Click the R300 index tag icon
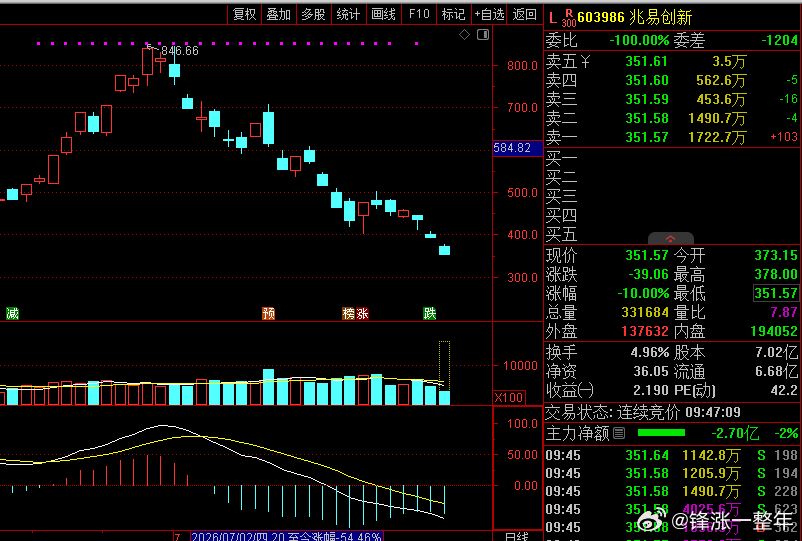The height and width of the screenshot is (541, 802). [568, 18]
